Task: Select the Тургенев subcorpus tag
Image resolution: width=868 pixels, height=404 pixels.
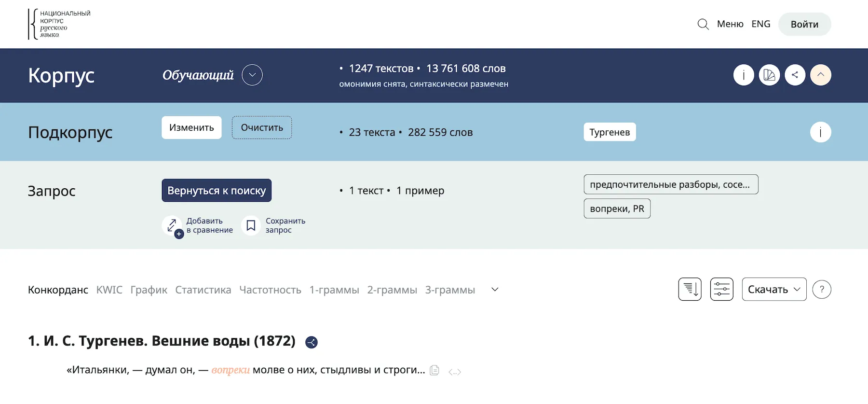Action: [x=610, y=132]
